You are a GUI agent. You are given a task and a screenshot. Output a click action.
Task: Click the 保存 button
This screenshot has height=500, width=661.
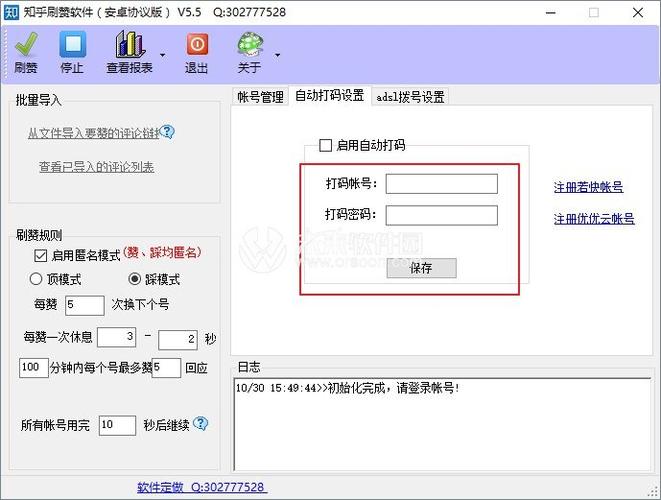point(421,268)
